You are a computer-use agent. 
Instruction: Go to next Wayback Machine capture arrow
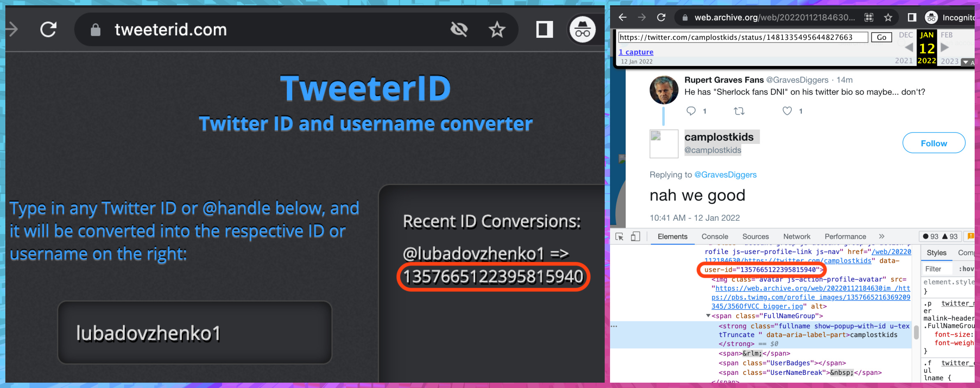click(x=945, y=47)
